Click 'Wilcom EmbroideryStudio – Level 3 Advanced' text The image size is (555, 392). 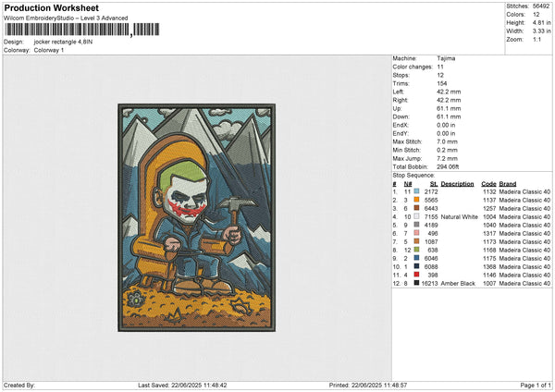tap(66, 18)
